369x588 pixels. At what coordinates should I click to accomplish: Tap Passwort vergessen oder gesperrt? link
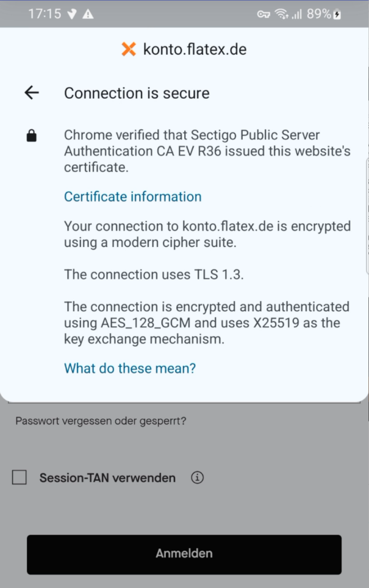click(x=101, y=421)
